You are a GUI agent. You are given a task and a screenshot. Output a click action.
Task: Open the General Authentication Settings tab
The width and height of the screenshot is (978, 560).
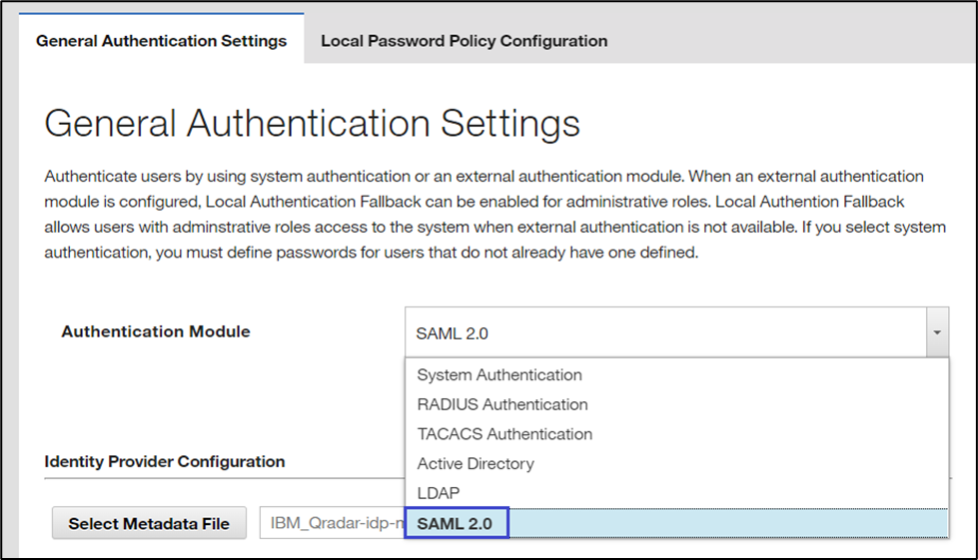pos(161,41)
